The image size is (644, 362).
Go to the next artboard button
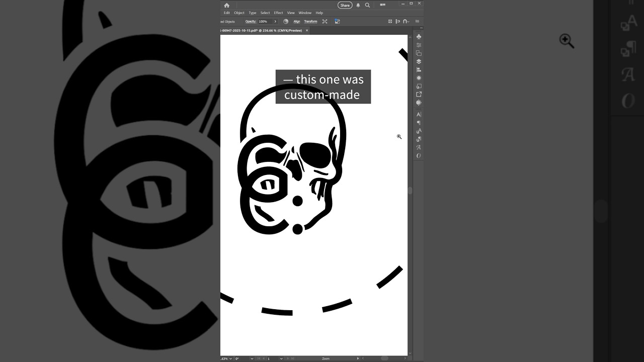pos(288,358)
